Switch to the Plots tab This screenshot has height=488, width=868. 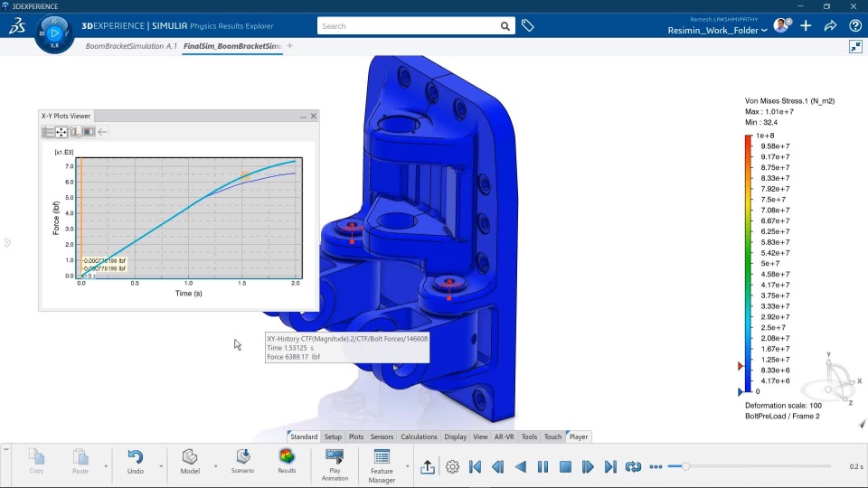[356, 436]
